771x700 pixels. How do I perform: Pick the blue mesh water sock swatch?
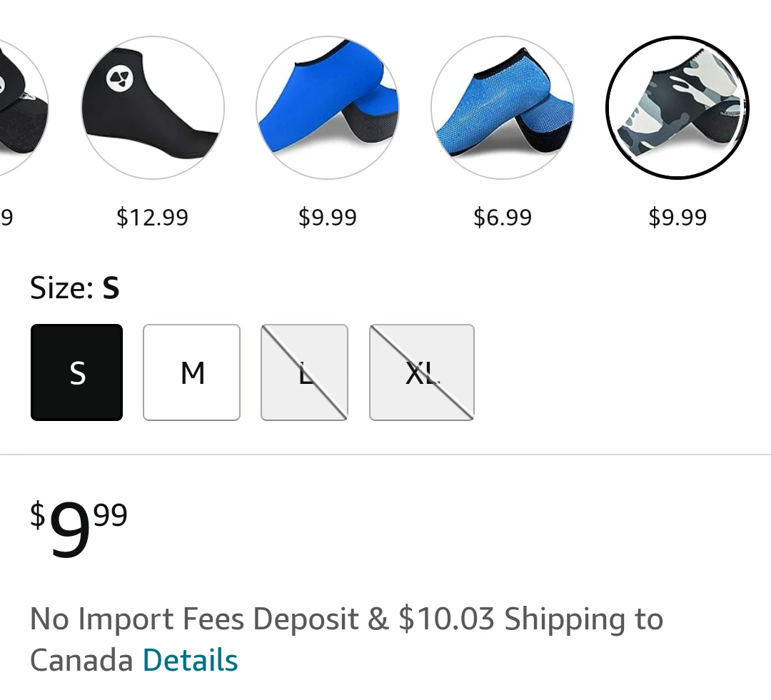(503, 107)
